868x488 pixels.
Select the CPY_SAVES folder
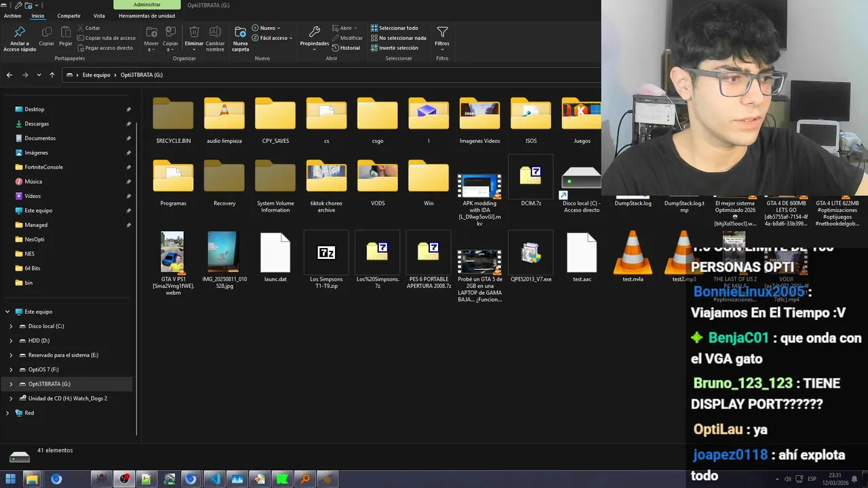tap(275, 121)
